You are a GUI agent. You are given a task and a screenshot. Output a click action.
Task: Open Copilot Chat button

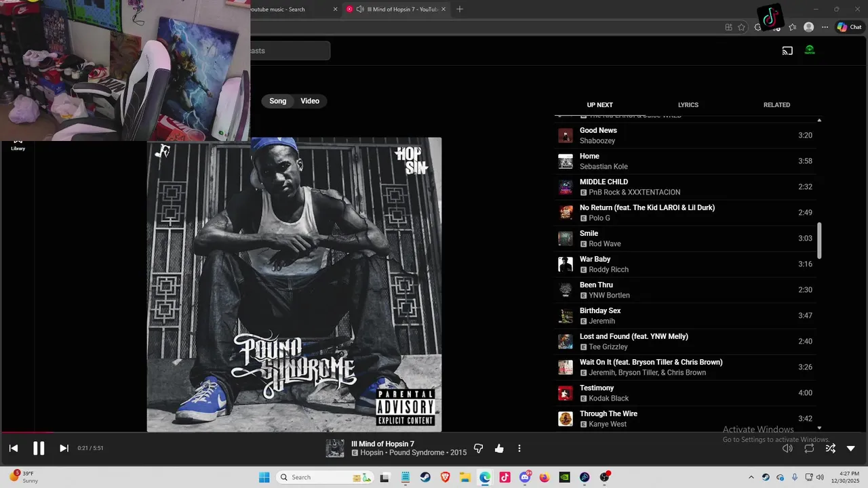pos(849,27)
